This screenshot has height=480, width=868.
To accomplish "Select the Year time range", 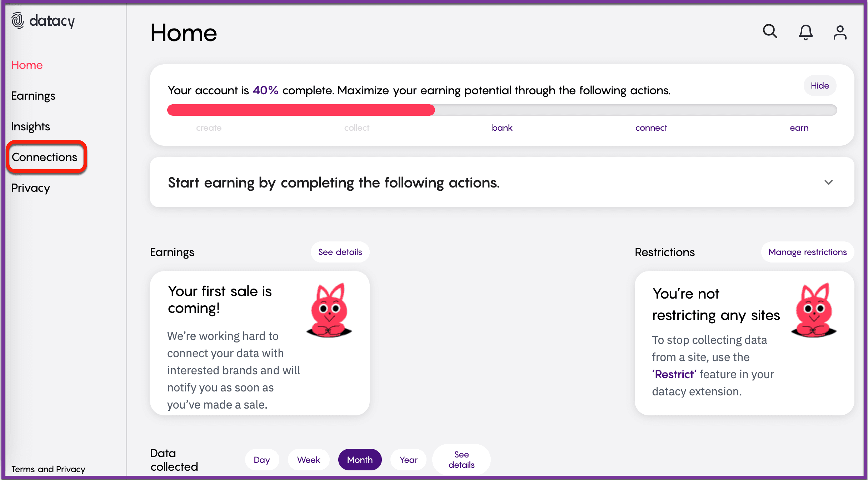I will coord(408,460).
